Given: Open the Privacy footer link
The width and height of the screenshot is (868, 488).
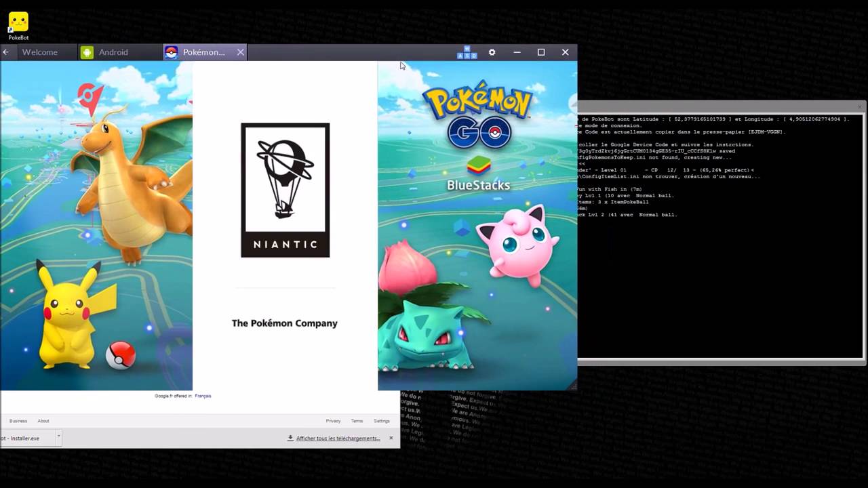Looking at the screenshot, I should click(333, 421).
